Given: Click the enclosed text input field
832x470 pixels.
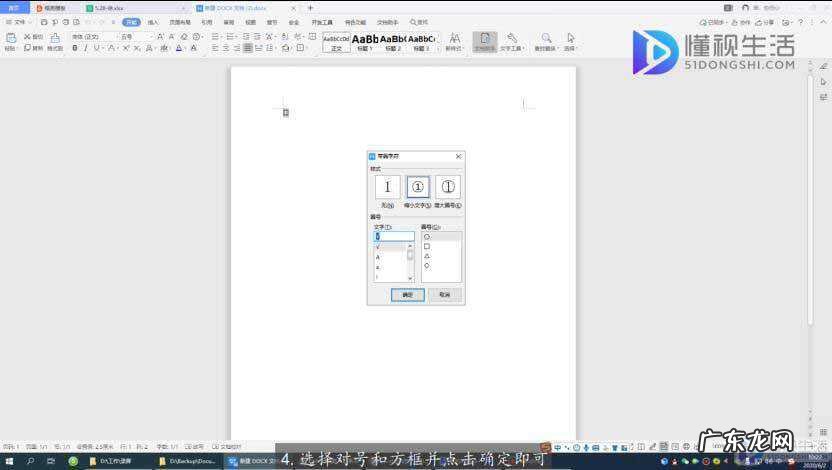Looking at the screenshot, I should tap(394, 236).
